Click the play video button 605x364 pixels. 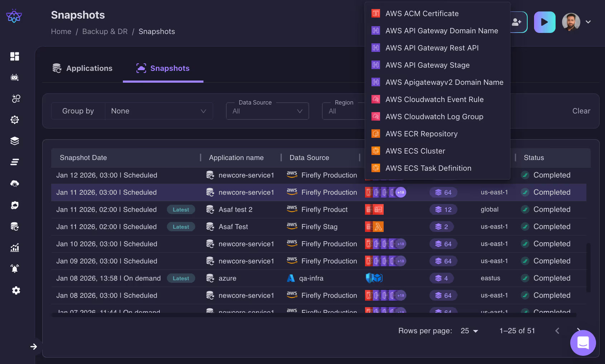click(544, 22)
